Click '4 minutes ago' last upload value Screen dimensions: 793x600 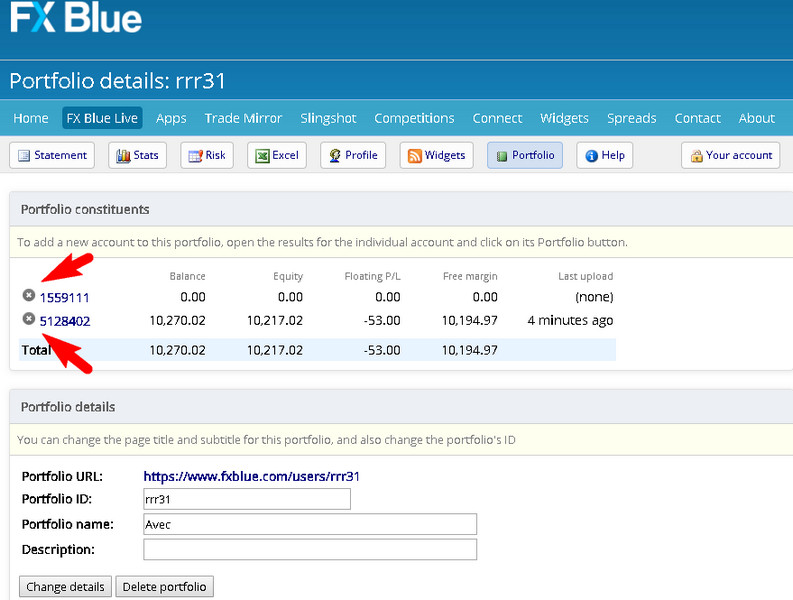(x=570, y=321)
